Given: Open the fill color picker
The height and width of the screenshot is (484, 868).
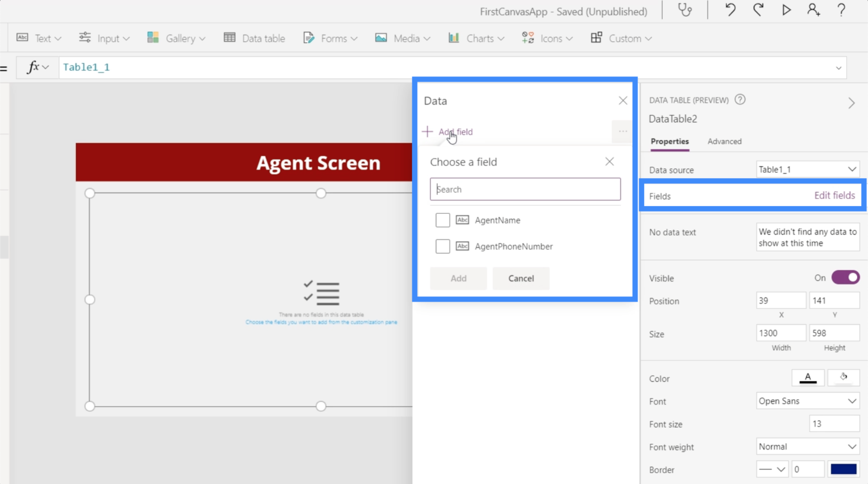Looking at the screenshot, I should [843, 378].
